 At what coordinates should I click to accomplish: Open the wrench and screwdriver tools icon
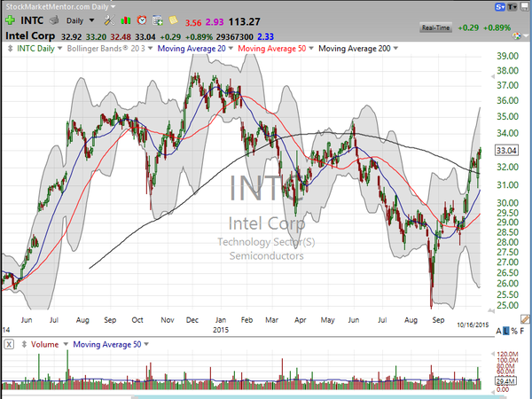click(109, 20)
